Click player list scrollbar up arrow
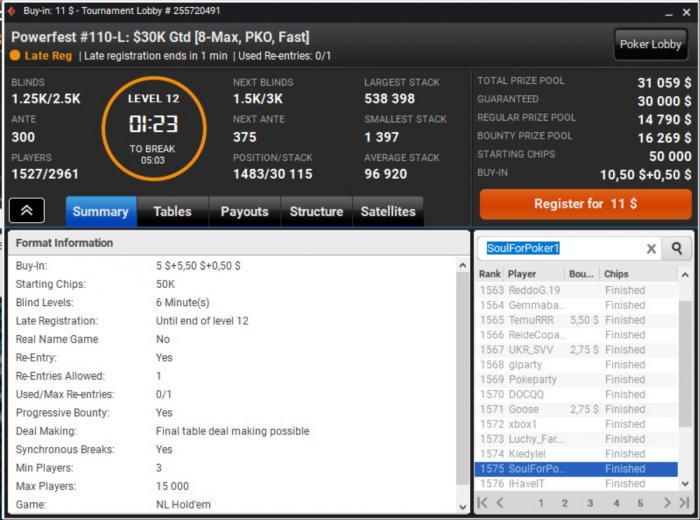Viewport: 700px width, 520px height. pos(685,275)
